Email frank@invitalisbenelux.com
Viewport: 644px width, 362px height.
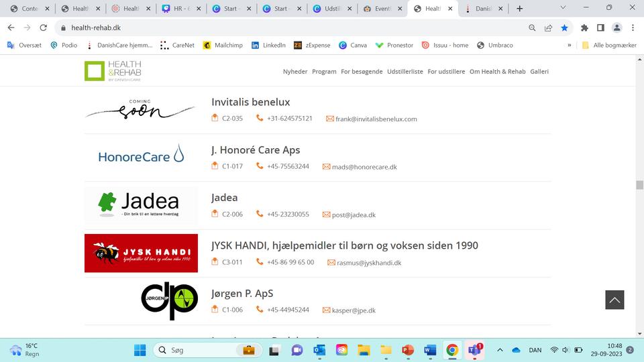pos(376,119)
